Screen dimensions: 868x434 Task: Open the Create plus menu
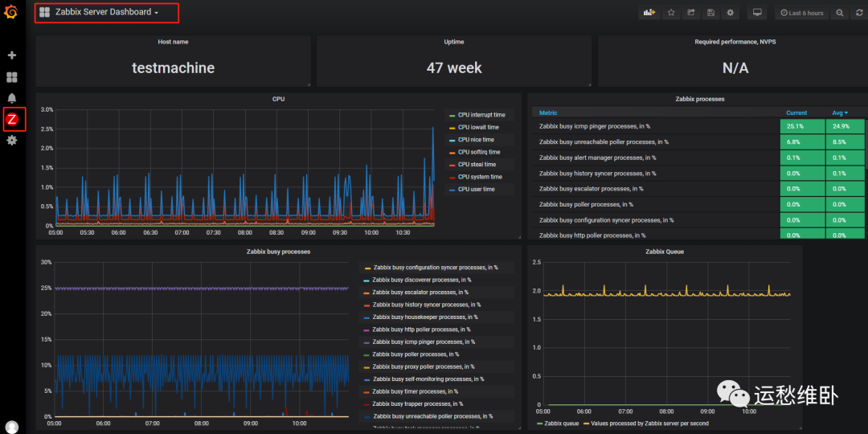[x=11, y=55]
